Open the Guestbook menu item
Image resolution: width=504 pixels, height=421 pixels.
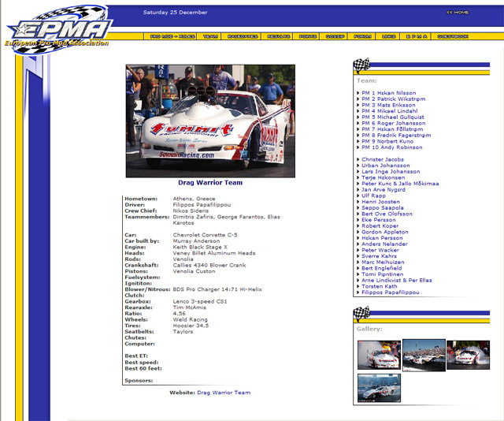pyautogui.click(x=453, y=36)
